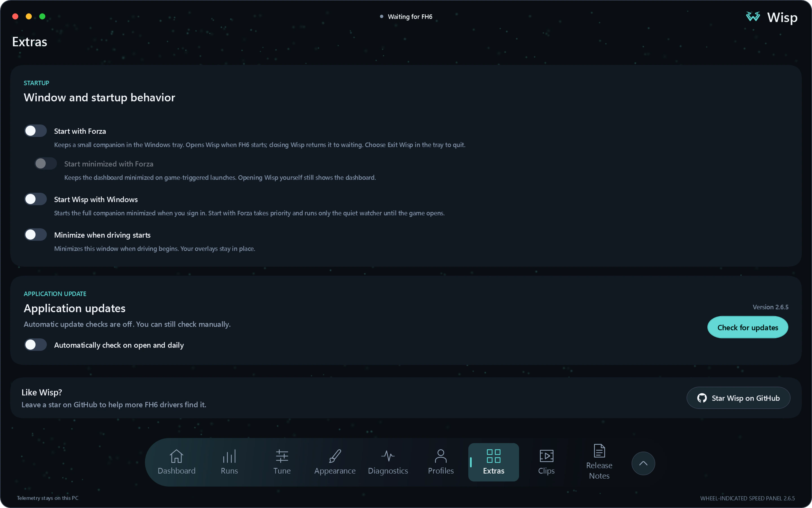The image size is (812, 508).
Task: Click the Application updates heading
Action: tap(74, 308)
